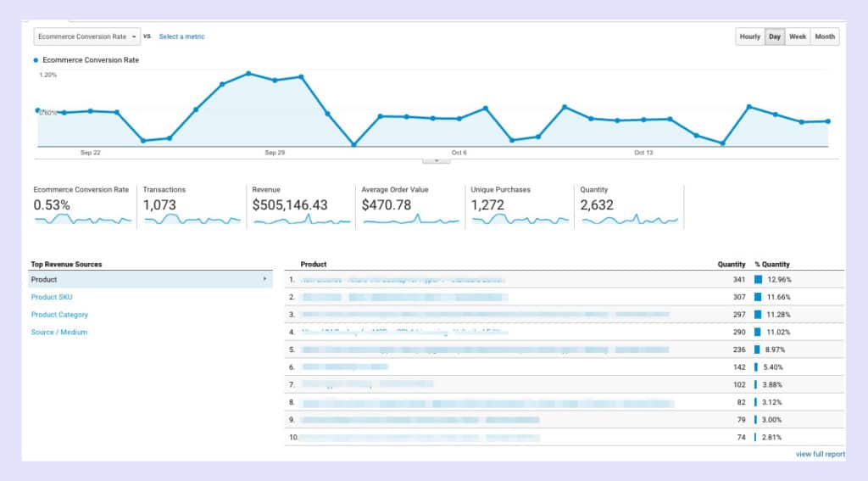Select the Day granularity button
The width and height of the screenshot is (868, 481).
pyautogui.click(x=775, y=36)
